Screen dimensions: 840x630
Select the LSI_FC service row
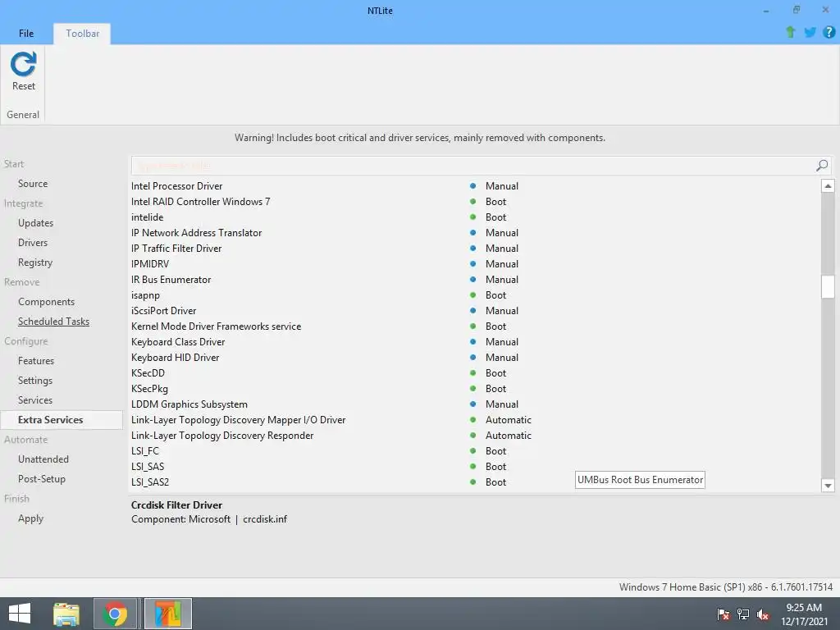pyautogui.click(x=475, y=450)
